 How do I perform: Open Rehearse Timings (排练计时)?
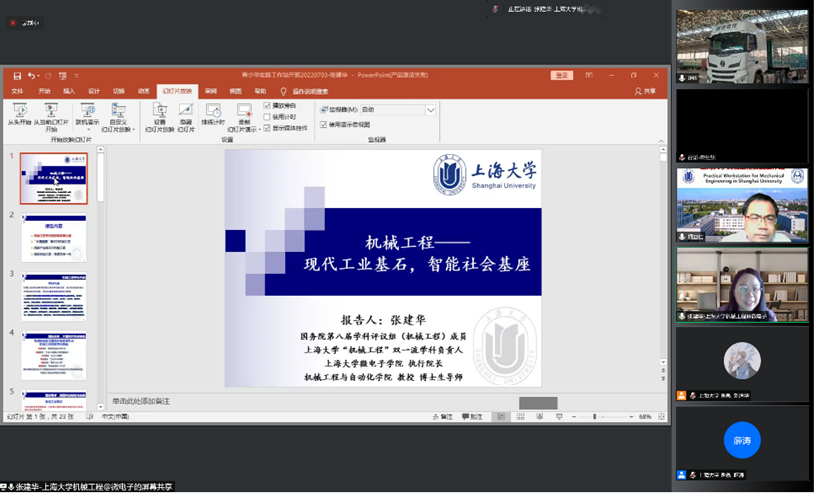tap(214, 112)
